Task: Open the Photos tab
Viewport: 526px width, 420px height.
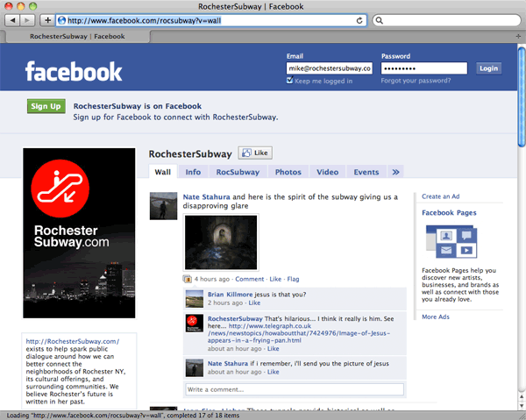Action: pos(288,172)
